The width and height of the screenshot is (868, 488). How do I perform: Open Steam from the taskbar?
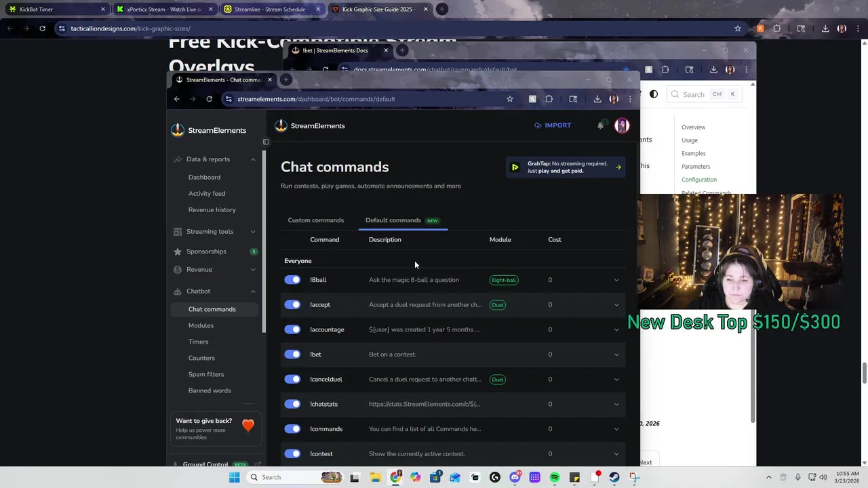[x=614, y=477]
